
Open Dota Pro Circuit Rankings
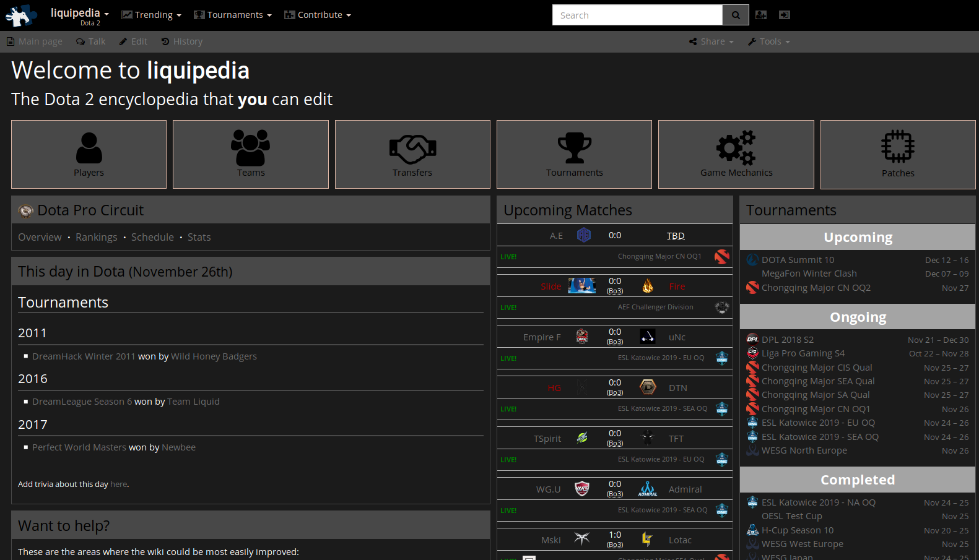pos(96,237)
